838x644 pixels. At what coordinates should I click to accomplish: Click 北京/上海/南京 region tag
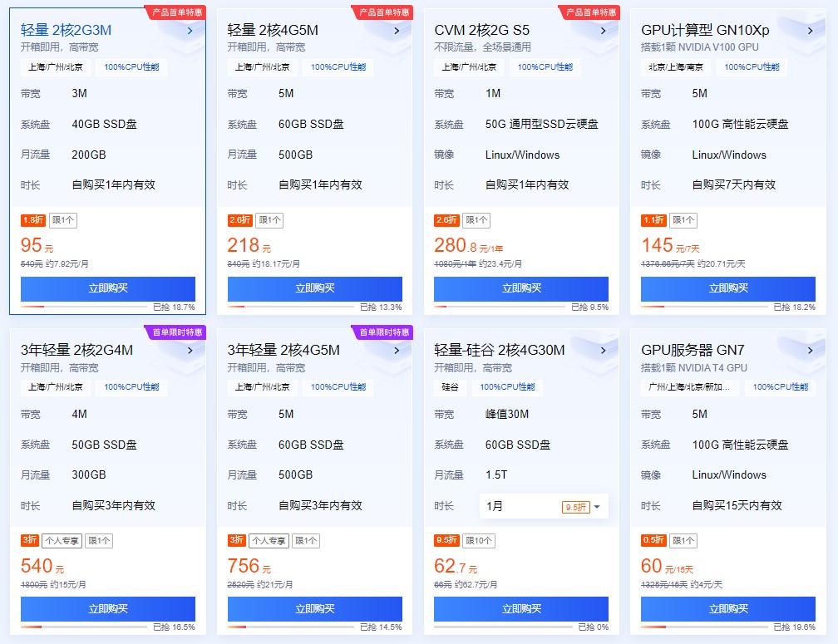click(x=676, y=67)
